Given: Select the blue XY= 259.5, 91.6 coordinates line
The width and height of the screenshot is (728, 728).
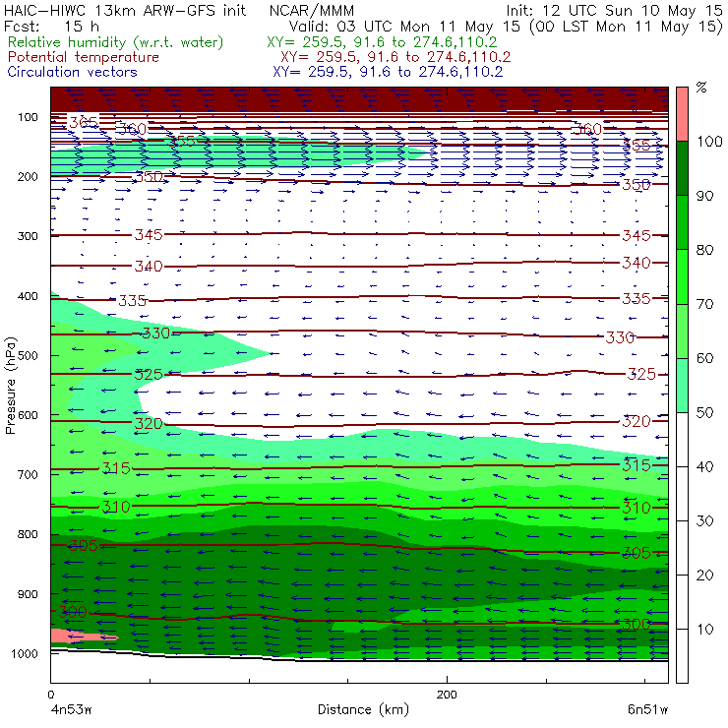Looking at the screenshot, I should click(388, 72).
